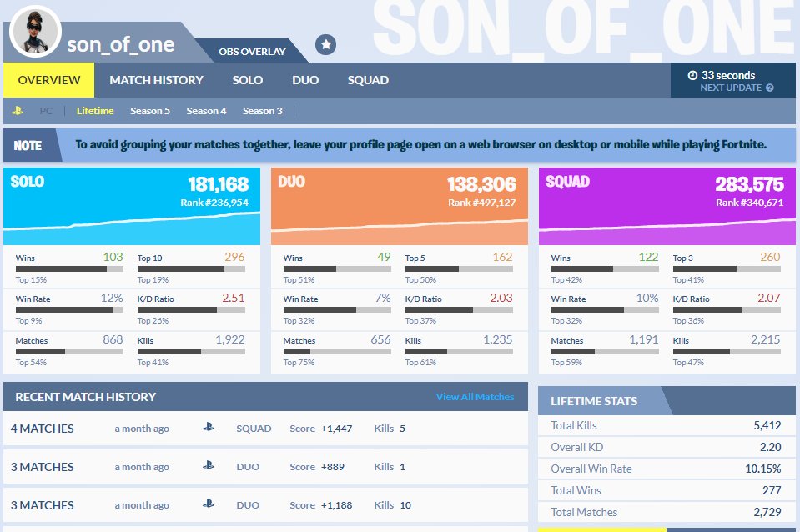Switch to the Overview tab
Screen dimensions: 800x532
[x=49, y=80]
